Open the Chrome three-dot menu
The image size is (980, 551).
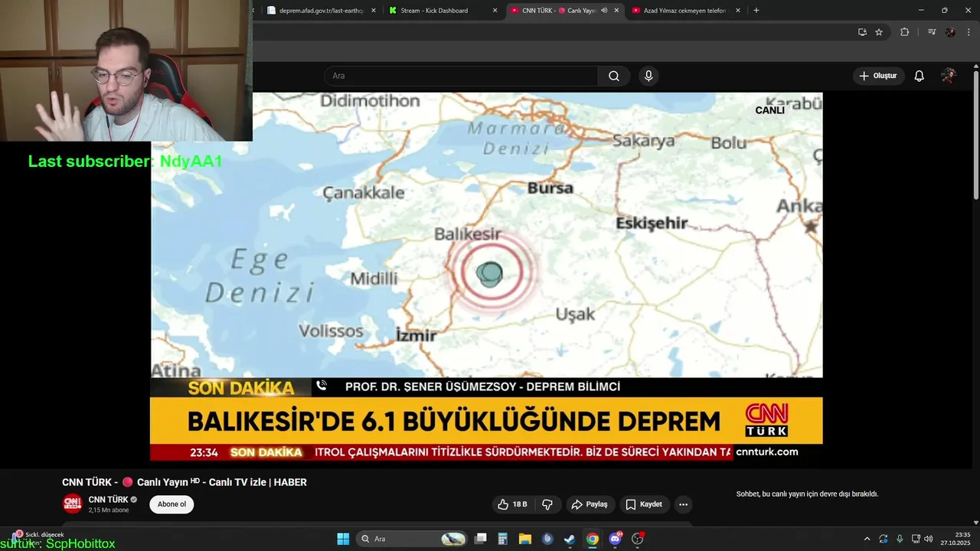969,32
